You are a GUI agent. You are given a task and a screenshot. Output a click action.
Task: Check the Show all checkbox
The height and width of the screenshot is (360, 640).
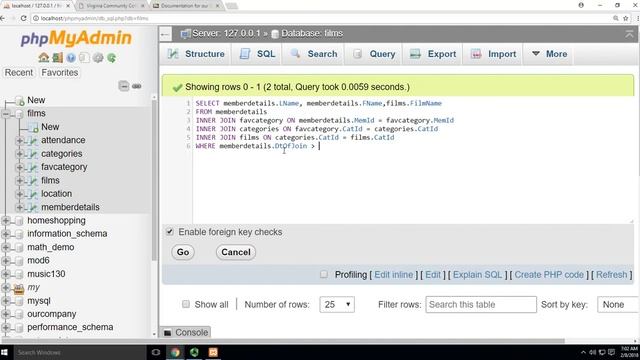point(186,304)
